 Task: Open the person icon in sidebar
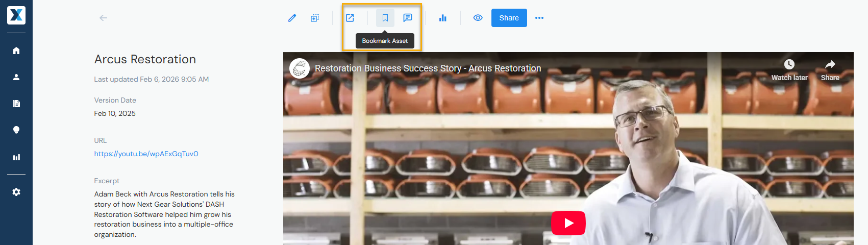coord(16,77)
